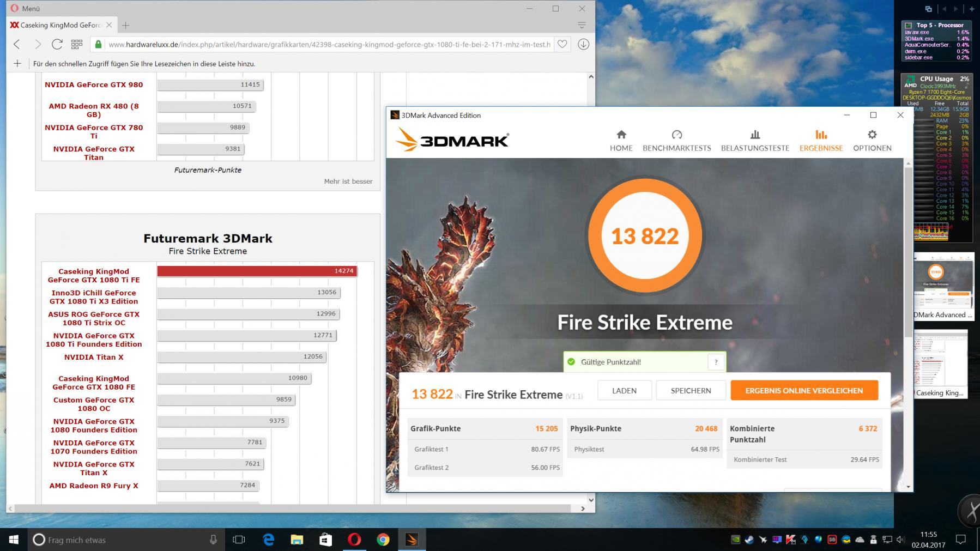This screenshot has width=980, height=551.
Task: Bookmark page with the heart icon
Action: 562,44
